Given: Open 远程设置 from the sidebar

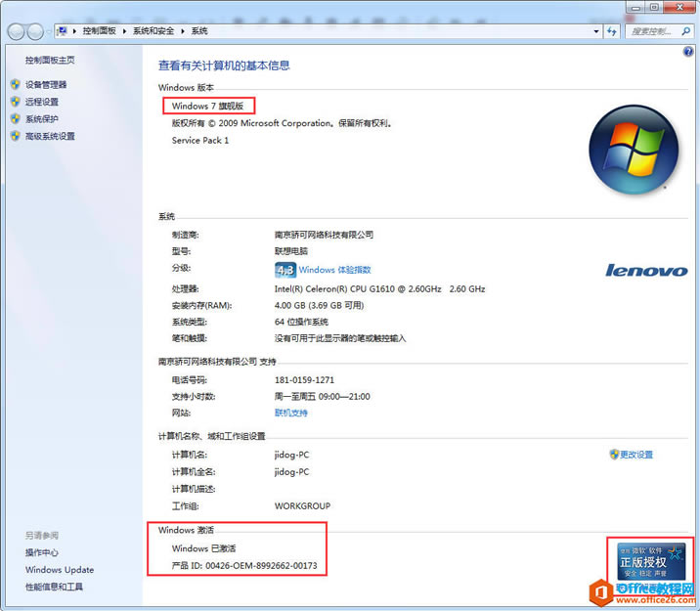Looking at the screenshot, I should [42, 102].
